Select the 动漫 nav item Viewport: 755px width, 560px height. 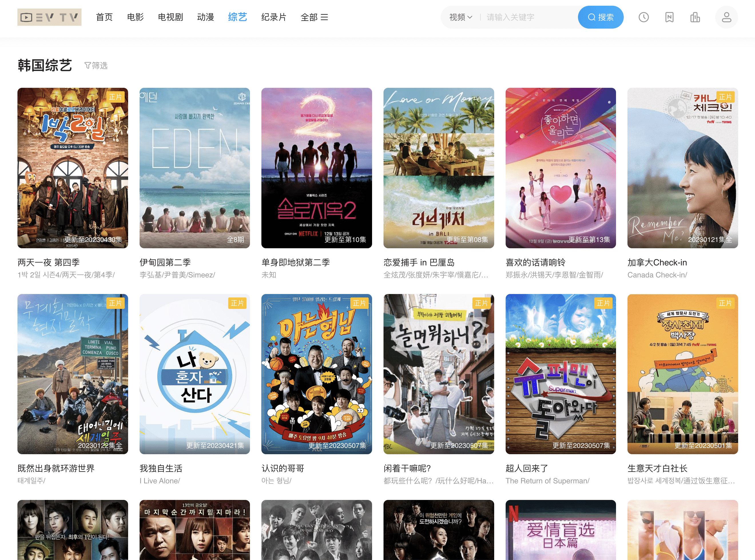click(x=205, y=17)
